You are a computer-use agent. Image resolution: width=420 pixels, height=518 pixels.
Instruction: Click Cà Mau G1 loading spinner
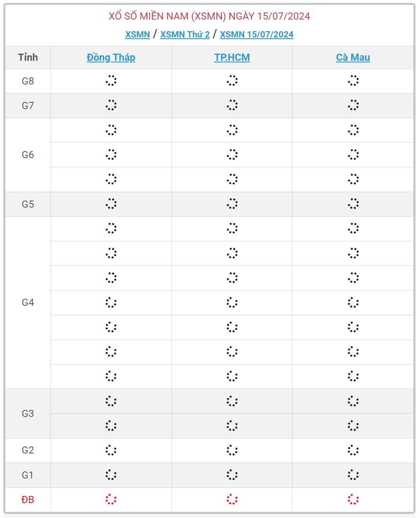click(353, 475)
